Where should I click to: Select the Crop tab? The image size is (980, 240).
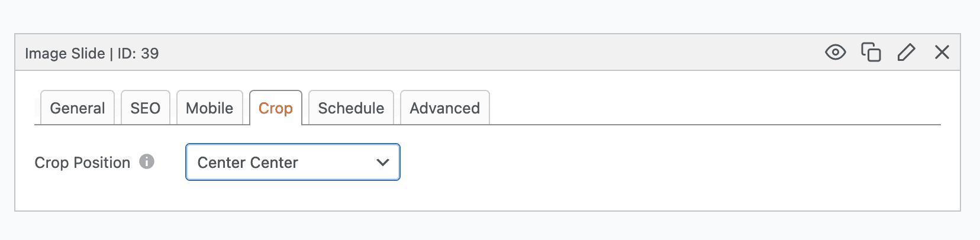(x=275, y=108)
